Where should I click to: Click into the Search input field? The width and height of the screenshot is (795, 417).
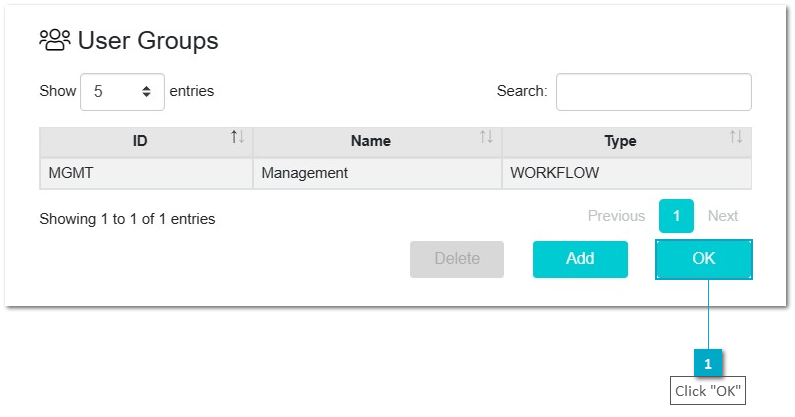(654, 92)
